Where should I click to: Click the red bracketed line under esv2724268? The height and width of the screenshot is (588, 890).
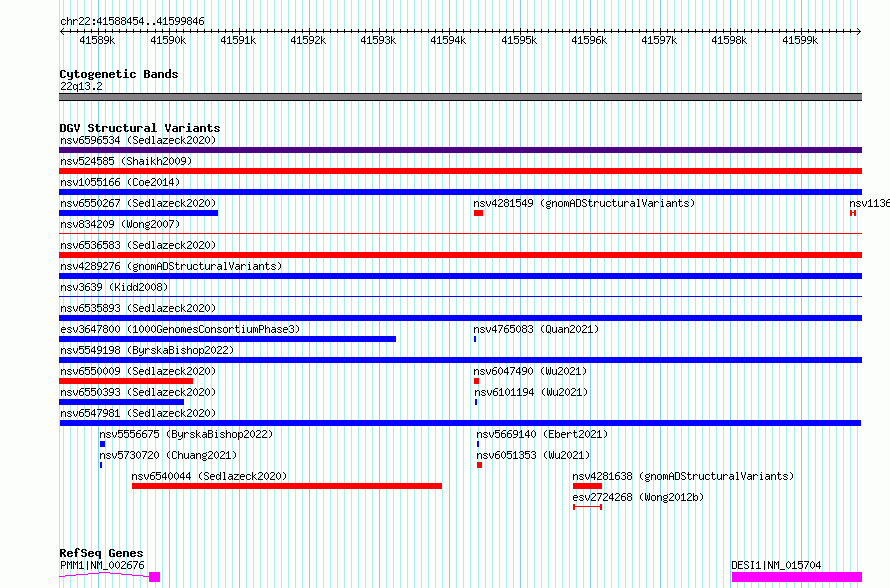tap(587, 507)
